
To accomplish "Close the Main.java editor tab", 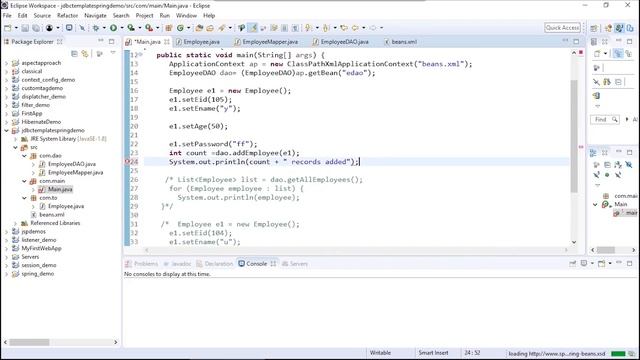I will (x=167, y=42).
